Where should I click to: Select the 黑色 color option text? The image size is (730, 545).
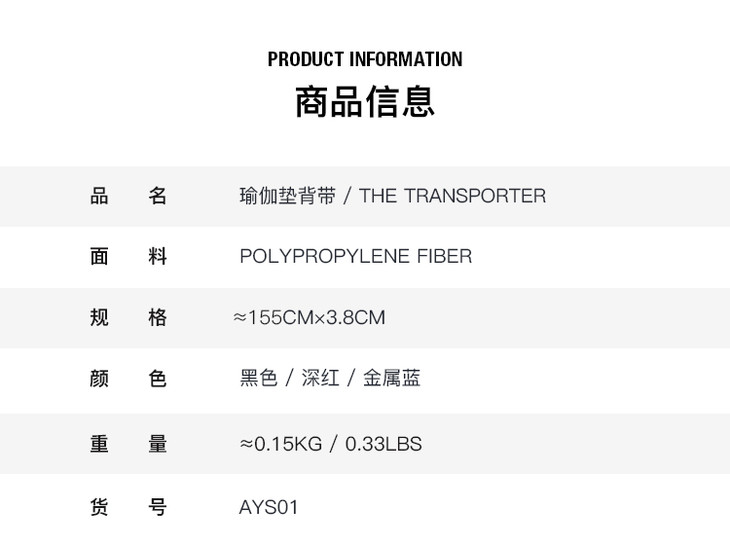click(258, 379)
